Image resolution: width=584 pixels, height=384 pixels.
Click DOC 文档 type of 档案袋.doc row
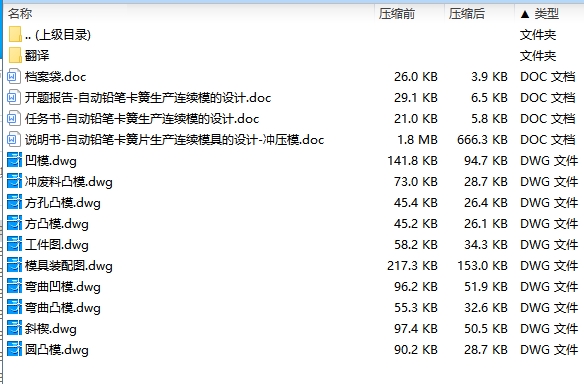[x=548, y=77]
